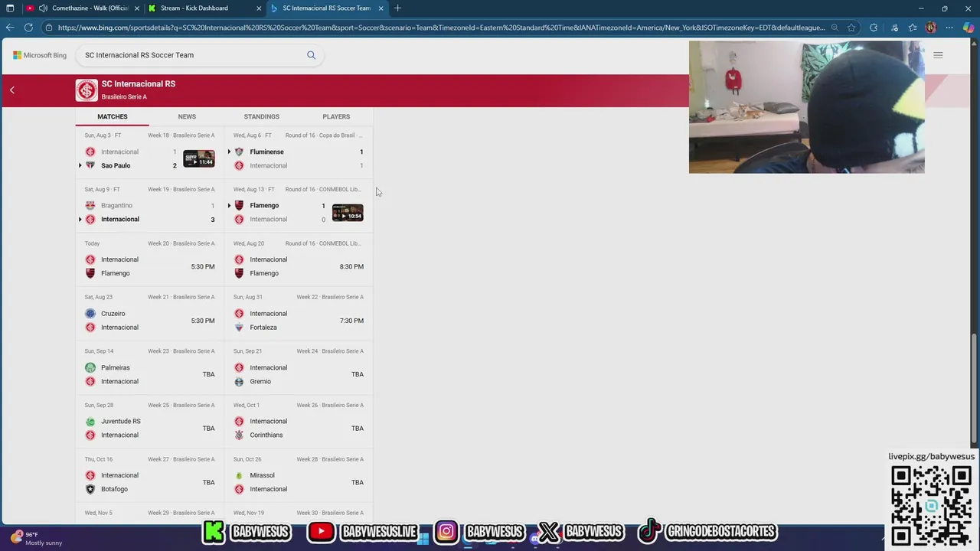Screen dimensions: 980x551
Task: Click 'Thu, Oct 16' match date text
Action: coord(99,459)
